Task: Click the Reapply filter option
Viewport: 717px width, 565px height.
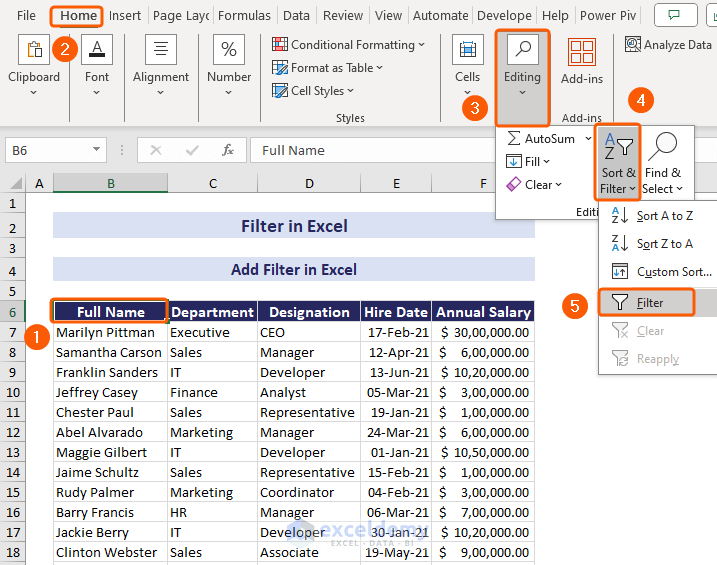Action: pos(658,358)
